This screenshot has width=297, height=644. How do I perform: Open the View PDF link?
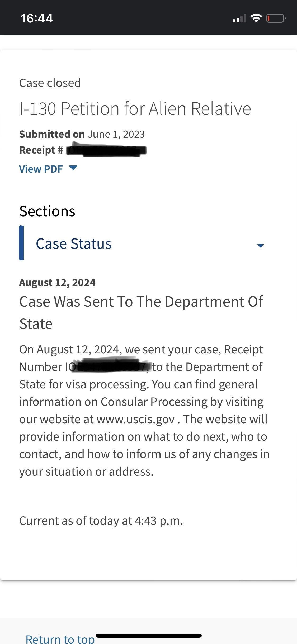(x=41, y=169)
